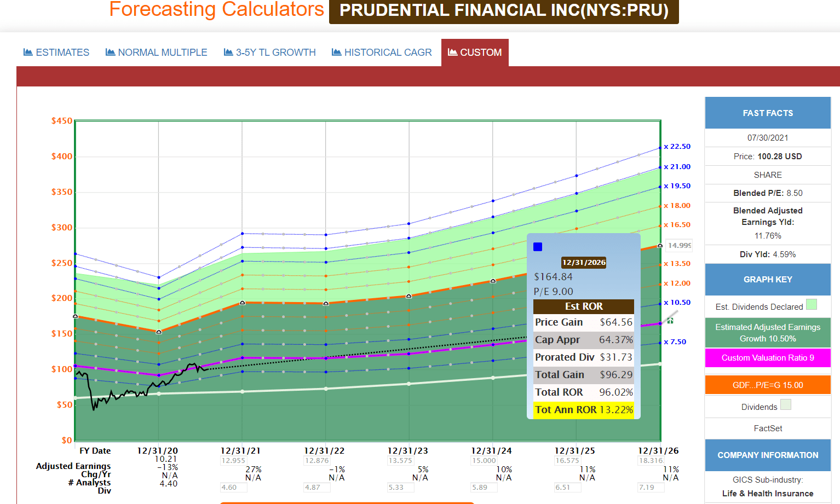This screenshot has height=504, width=840.
Task: Edit 12/31/24 dividend field 5.89
Action: point(485,488)
